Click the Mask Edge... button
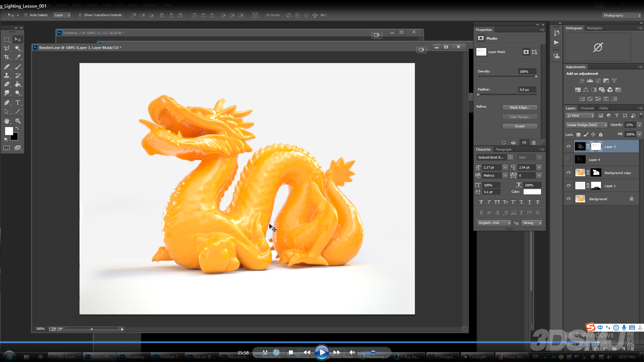Screen dimensions: 644x362 pyautogui.click(x=519, y=108)
